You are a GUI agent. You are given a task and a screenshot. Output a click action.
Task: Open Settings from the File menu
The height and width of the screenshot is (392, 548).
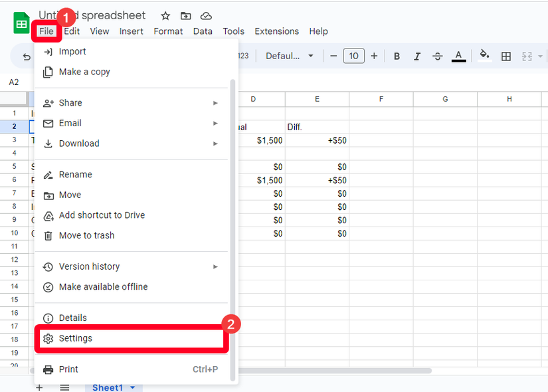pos(132,338)
